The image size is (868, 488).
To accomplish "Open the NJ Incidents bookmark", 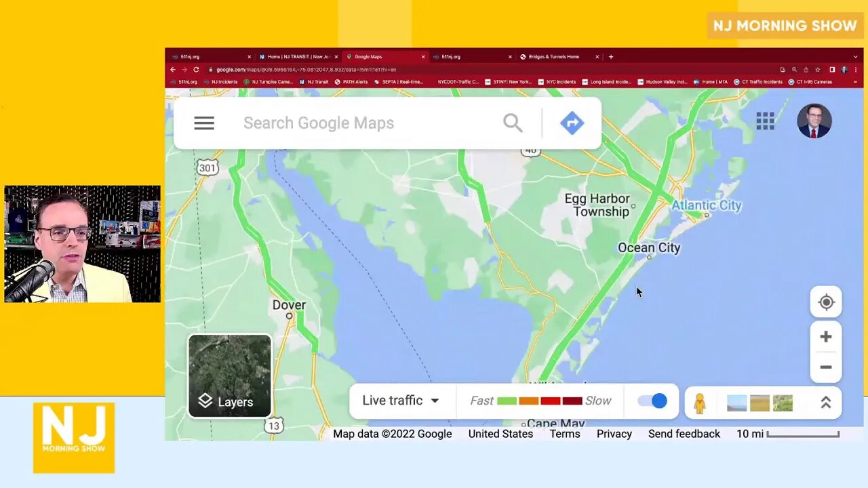I will [x=220, y=82].
